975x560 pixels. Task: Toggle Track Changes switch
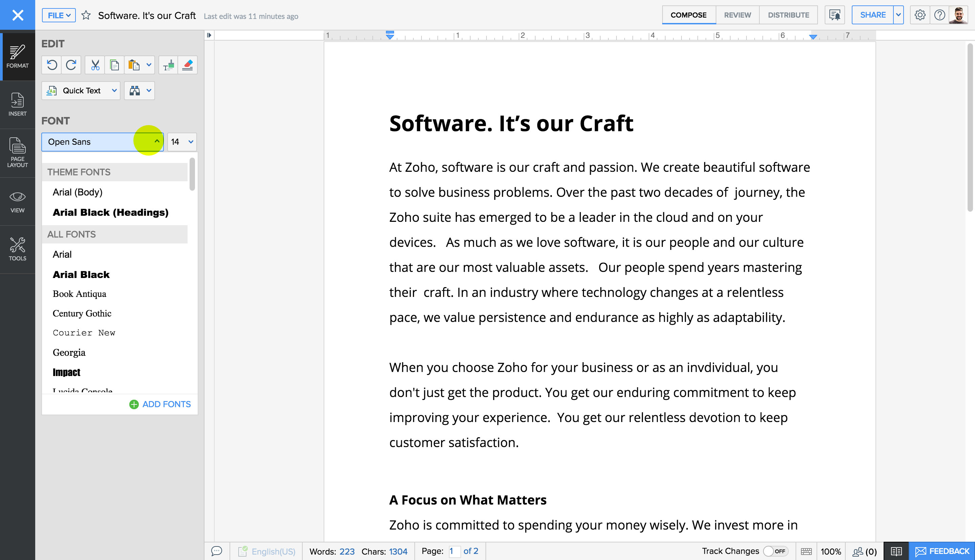pyautogui.click(x=775, y=551)
